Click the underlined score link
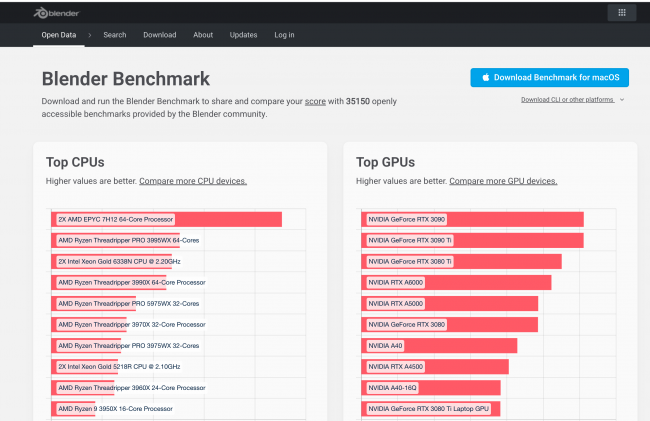This screenshot has height=421, width=650. pos(315,102)
